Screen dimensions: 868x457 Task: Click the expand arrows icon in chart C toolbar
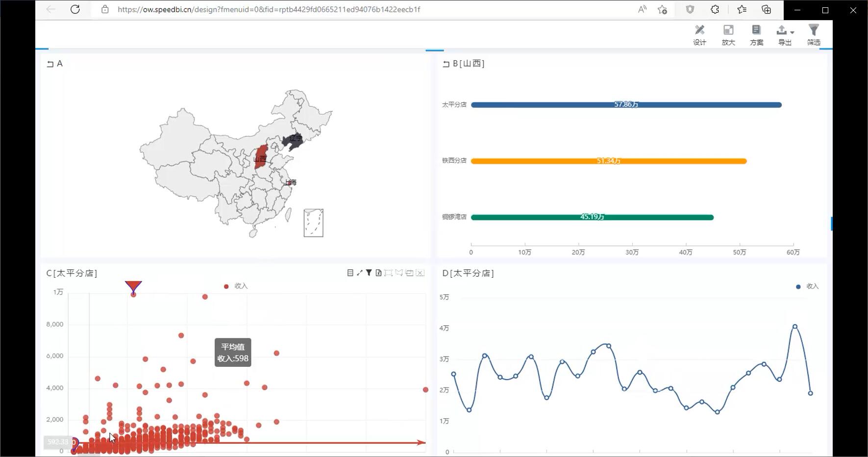click(360, 273)
